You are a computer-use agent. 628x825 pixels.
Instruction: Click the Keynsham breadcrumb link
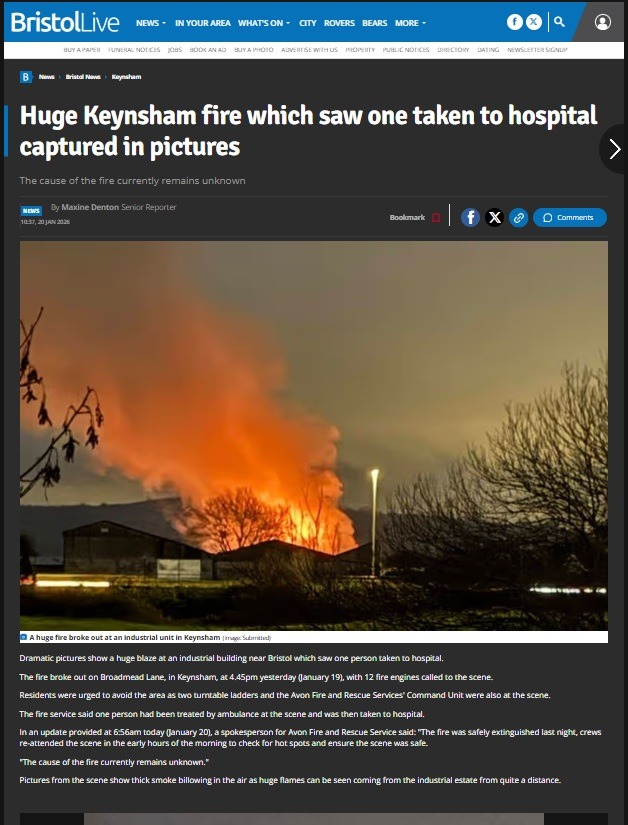(x=126, y=77)
